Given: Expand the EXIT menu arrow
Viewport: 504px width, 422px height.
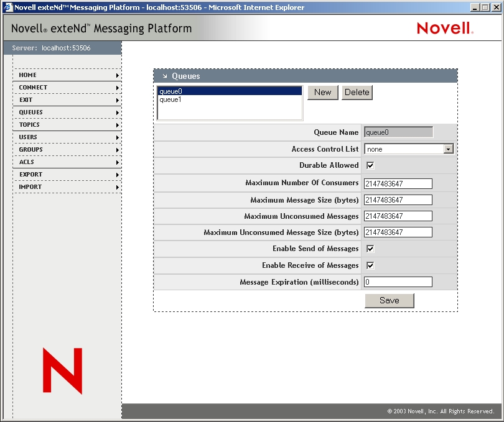Looking at the screenshot, I should coord(118,100).
